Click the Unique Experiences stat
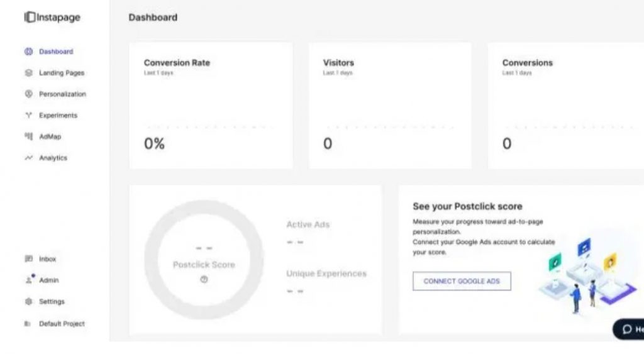Screen dimensions: 644x354 tap(326, 274)
